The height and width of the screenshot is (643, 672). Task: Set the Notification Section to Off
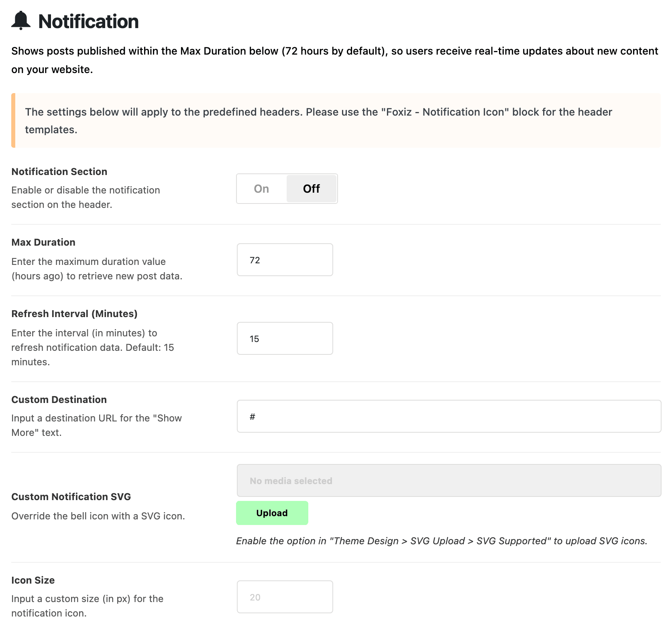pos(312,189)
